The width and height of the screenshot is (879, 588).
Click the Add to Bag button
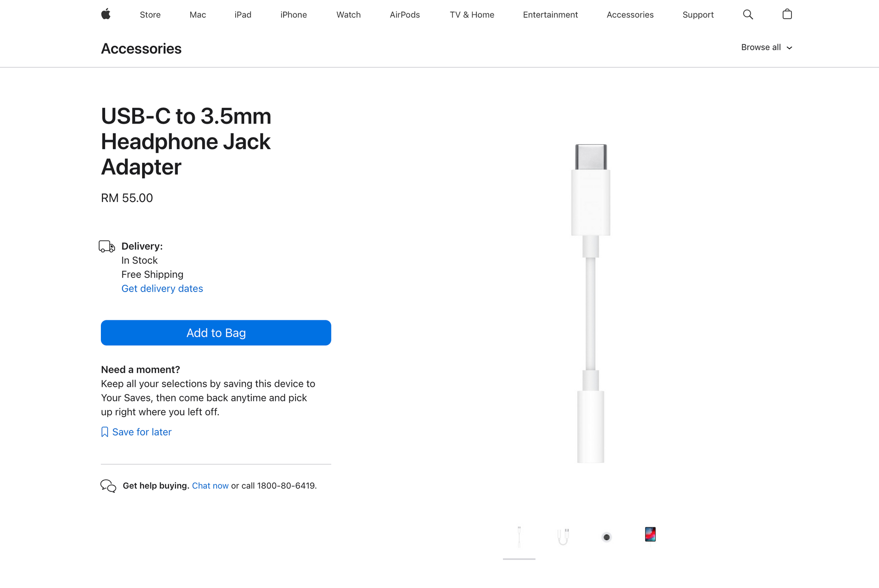coord(216,333)
